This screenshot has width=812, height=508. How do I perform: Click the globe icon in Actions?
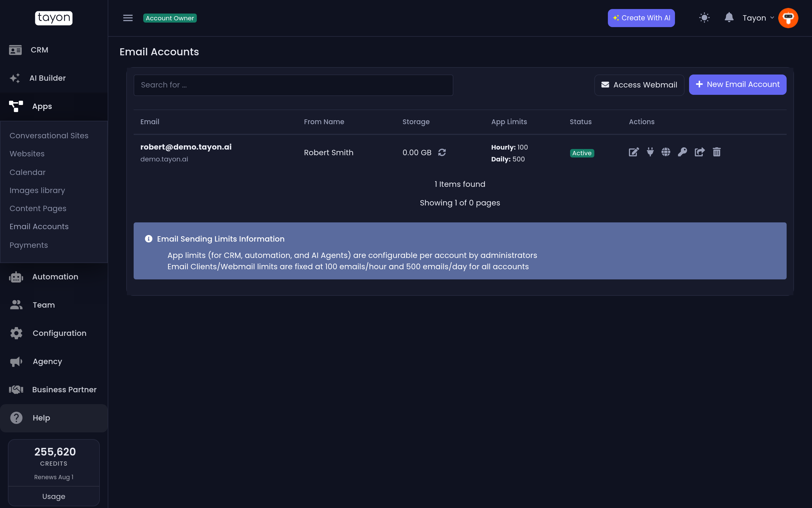point(666,152)
